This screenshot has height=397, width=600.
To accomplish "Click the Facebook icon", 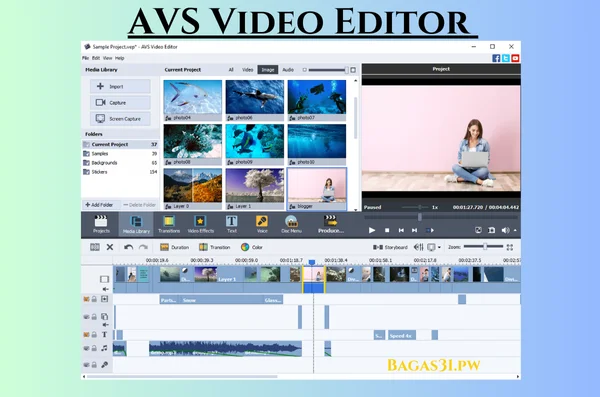I will coord(496,58).
